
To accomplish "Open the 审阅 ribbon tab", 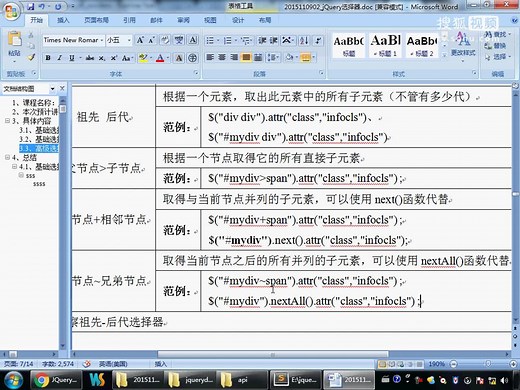I will point(183,20).
